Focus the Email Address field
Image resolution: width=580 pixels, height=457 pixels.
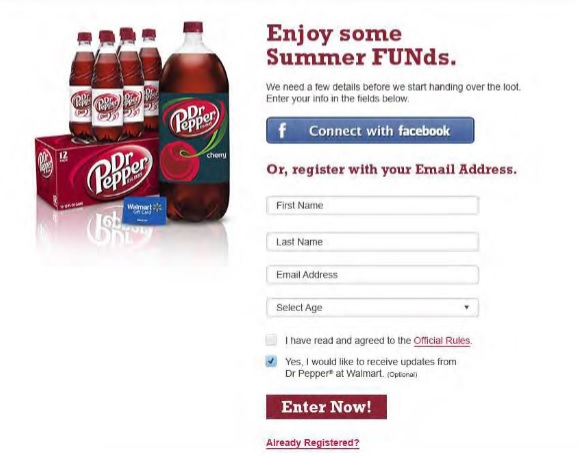(x=372, y=275)
